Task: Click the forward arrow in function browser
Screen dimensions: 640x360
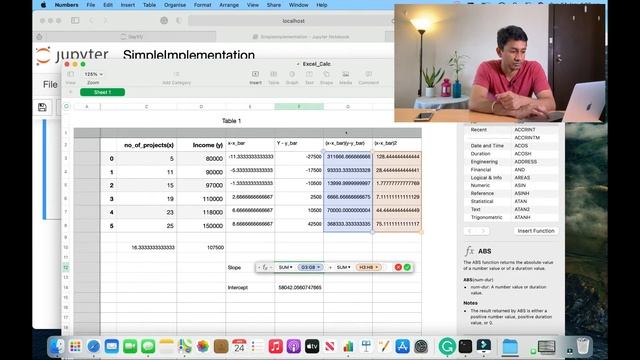Action: [483, 231]
